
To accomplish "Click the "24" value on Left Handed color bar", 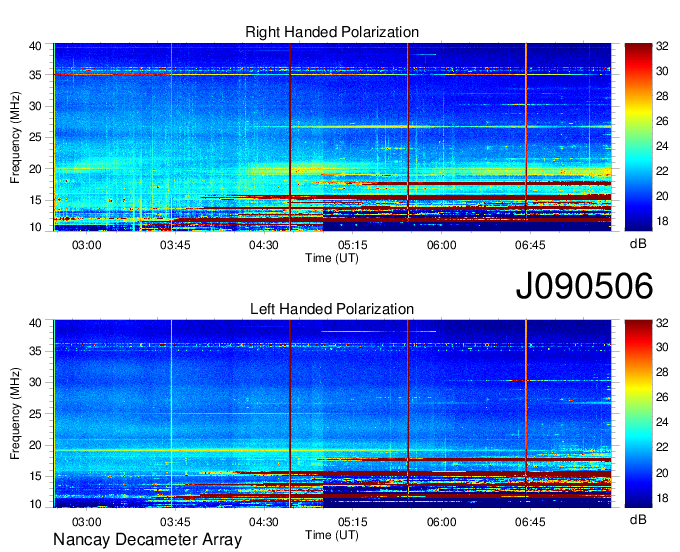I will tap(662, 422).
